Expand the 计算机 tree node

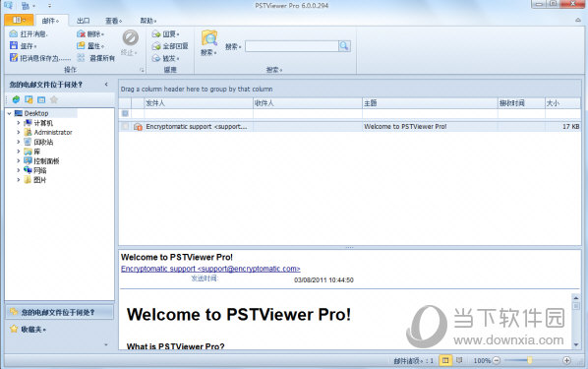pos(19,123)
